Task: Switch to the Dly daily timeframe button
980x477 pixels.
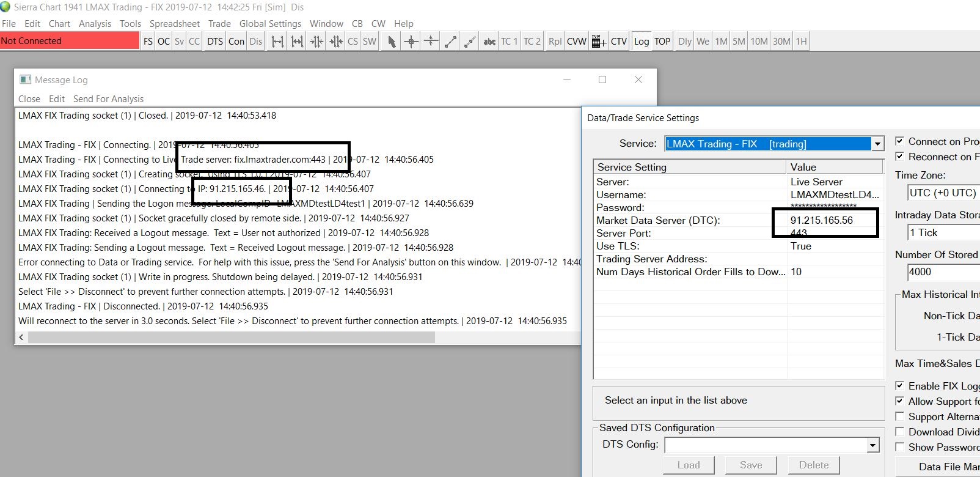Action: (x=685, y=42)
